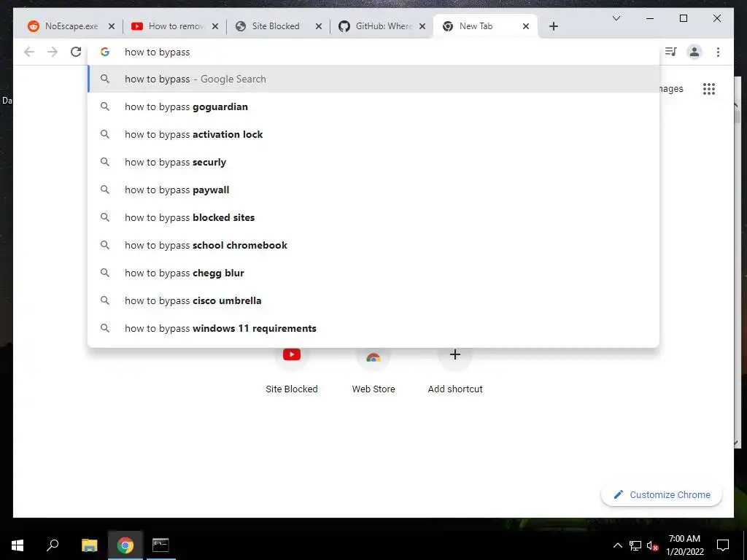This screenshot has height=560, width=747.
Task: Click the browser back arrow
Action: pyautogui.click(x=29, y=52)
